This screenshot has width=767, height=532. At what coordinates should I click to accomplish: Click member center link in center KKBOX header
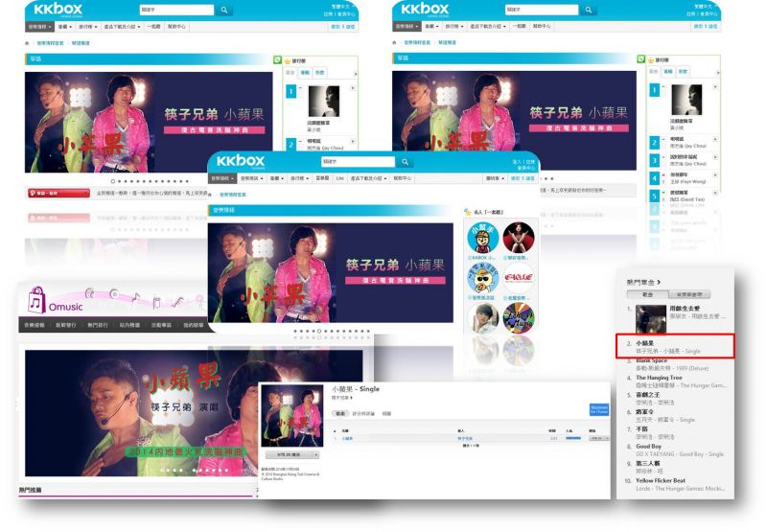525,168
